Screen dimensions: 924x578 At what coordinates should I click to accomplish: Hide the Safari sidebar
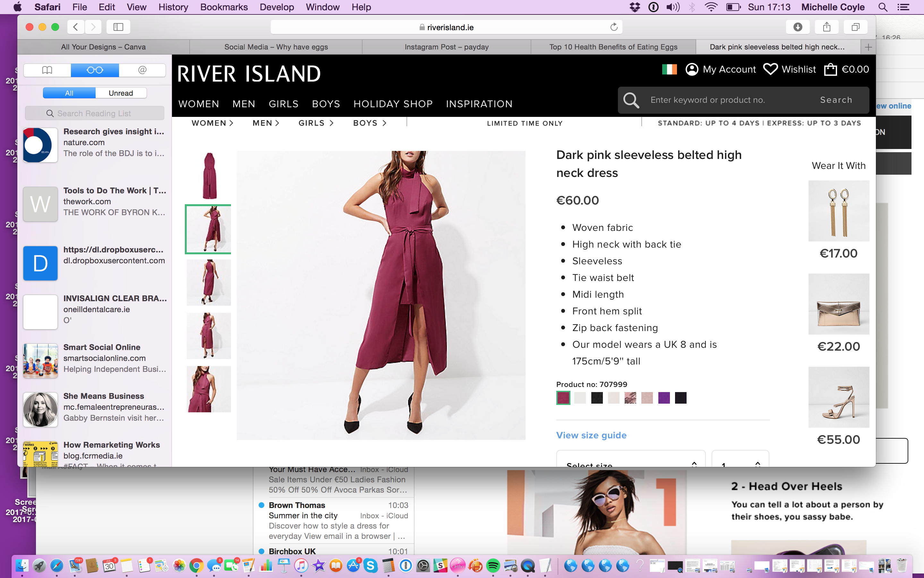(118, 27)
